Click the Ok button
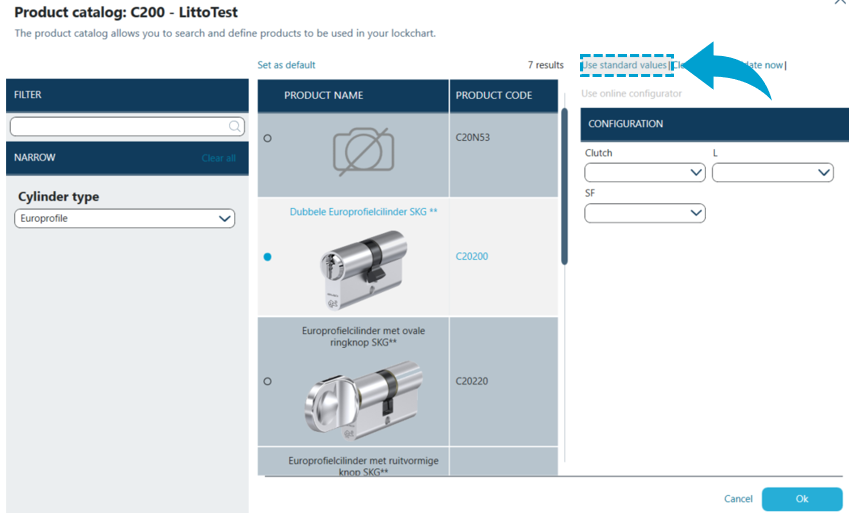The height and width of the screenshot is (513, 852). point(801,499)
